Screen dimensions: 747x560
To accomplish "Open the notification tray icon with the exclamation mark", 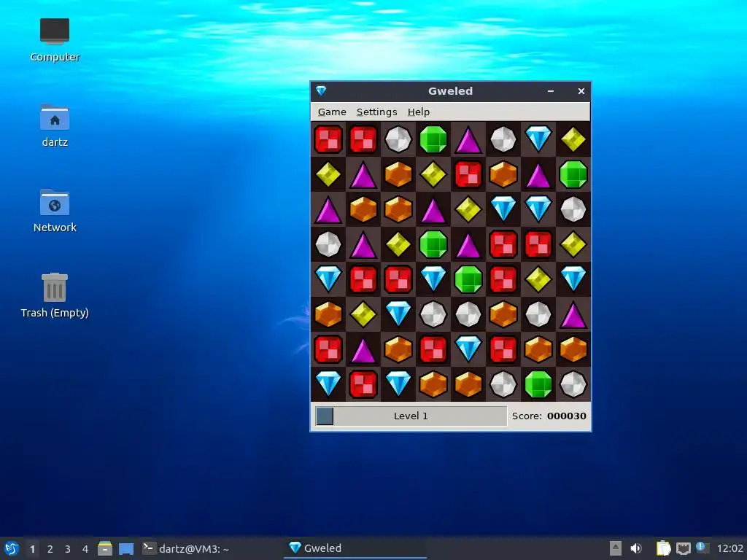I will 702,548.
